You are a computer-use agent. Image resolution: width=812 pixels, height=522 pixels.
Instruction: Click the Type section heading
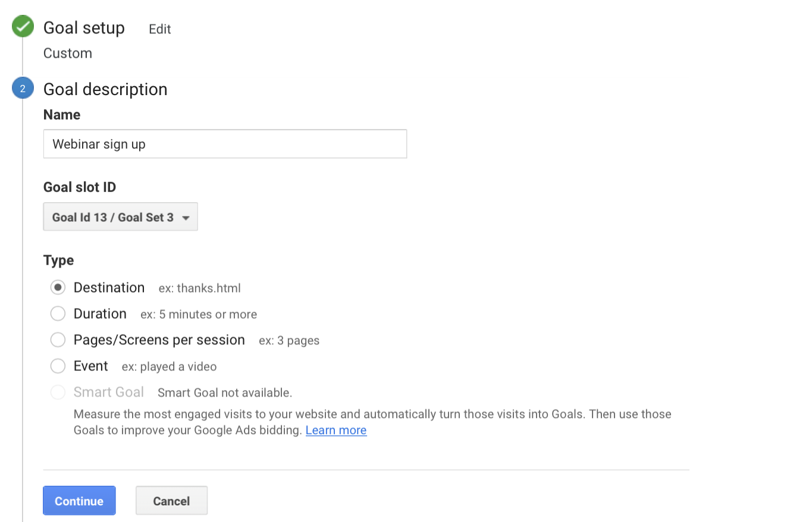coord(58,260)
